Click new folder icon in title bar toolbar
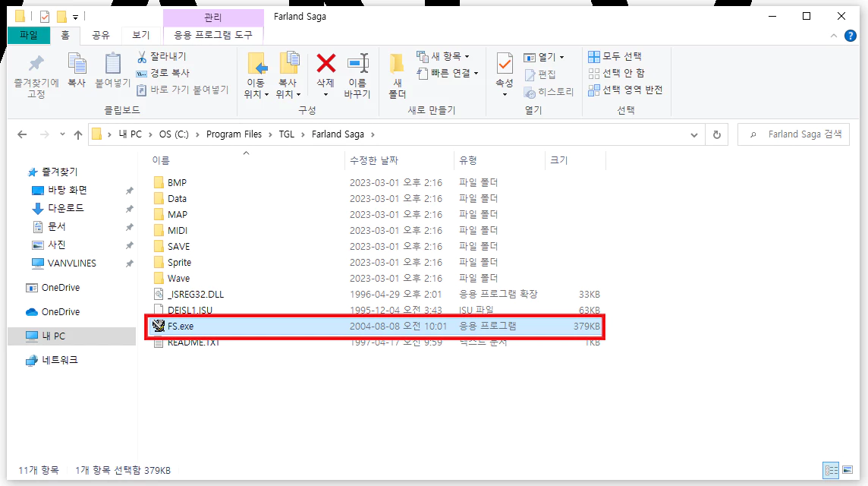This screenshot has height=486, width=868. point(61,17)
